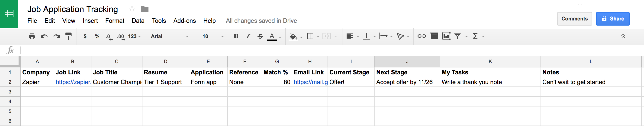Format as percent

(x=97, y=36)
